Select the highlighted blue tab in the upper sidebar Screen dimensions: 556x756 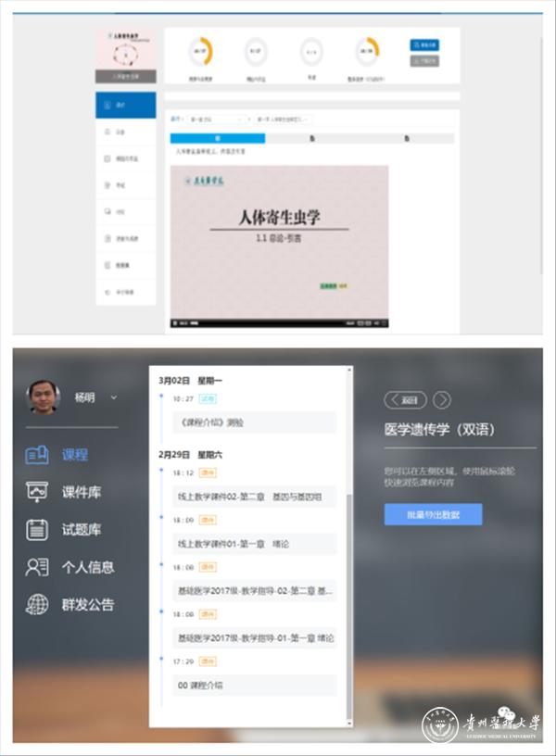coord(126,106)
